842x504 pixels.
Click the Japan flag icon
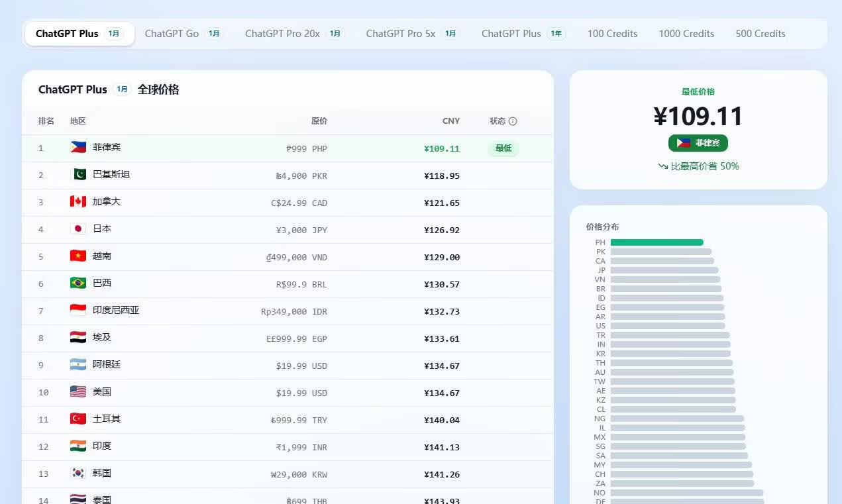78,228
